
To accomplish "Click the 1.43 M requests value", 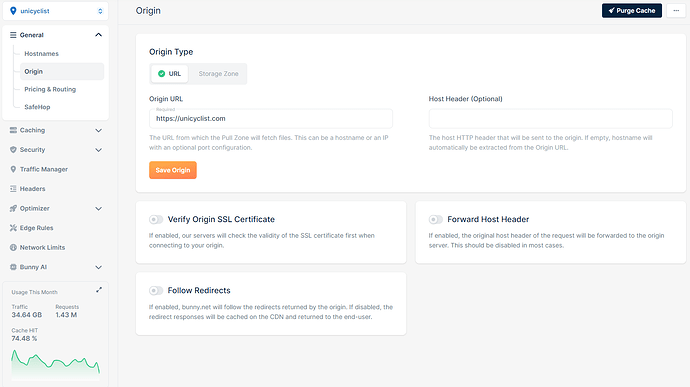I will 66,315.
